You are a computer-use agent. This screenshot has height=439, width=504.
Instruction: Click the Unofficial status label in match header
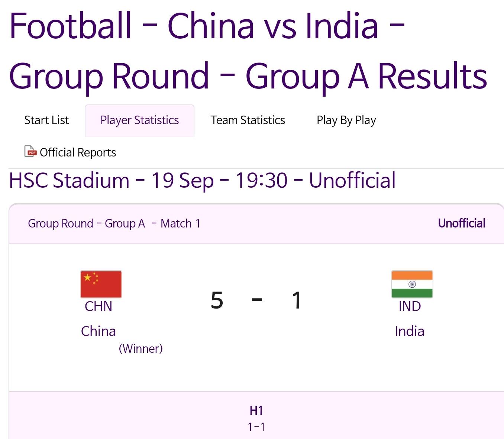click(x=462, y=223)
